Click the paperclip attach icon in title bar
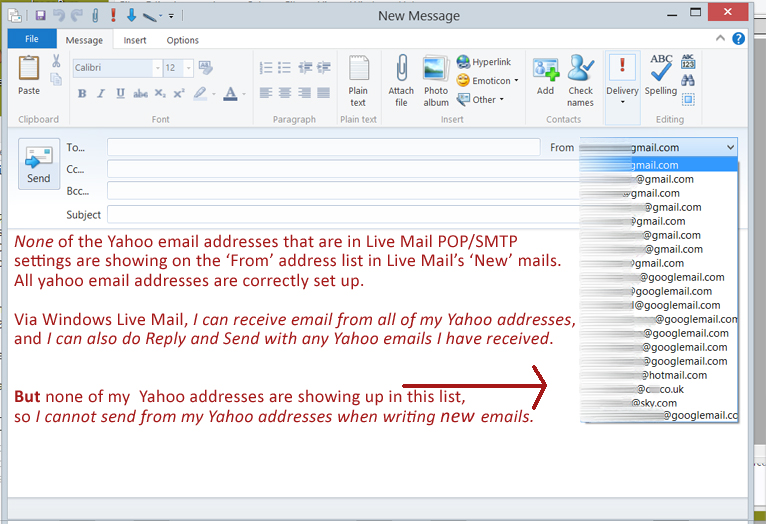 [x=95, y=15]
